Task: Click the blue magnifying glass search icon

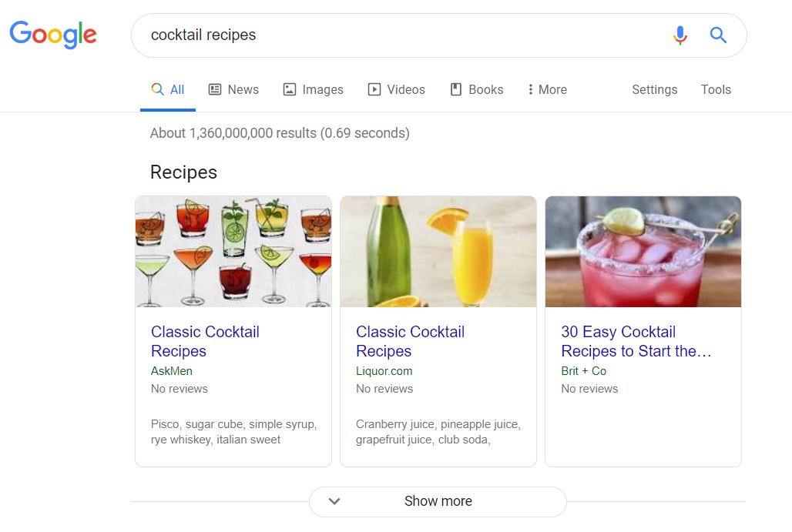Action: (x=718, y=35)
